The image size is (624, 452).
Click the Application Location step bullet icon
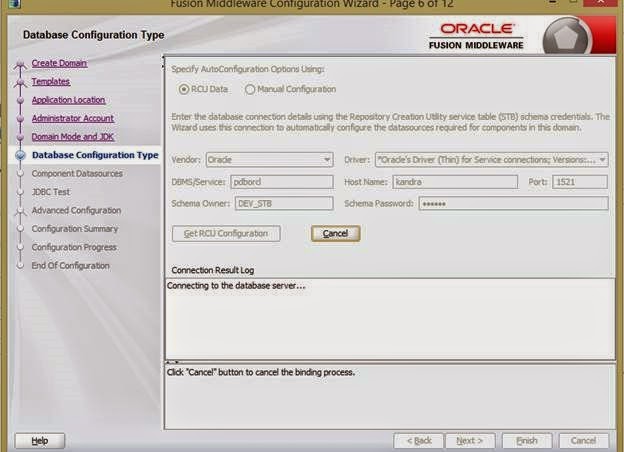[x=20, y=101]
